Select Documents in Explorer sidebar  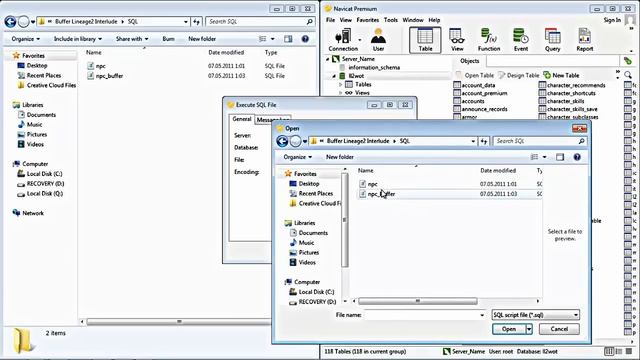37,115
